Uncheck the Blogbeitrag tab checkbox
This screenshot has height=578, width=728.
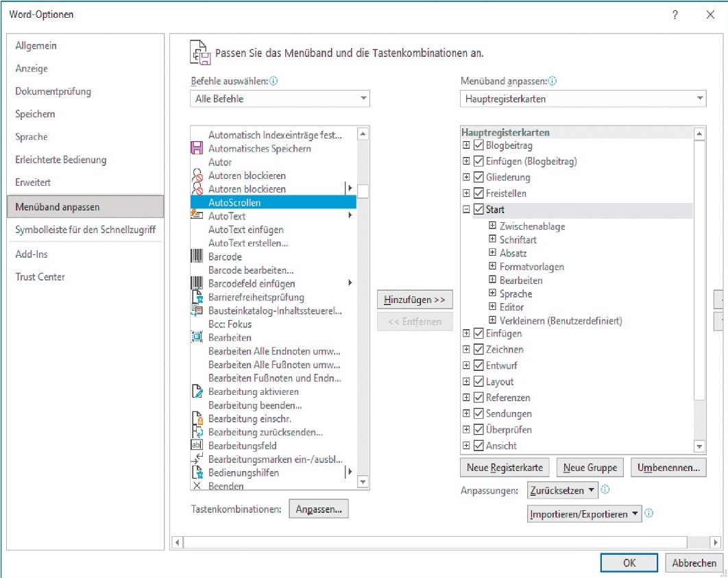click(x=478, y=145)
